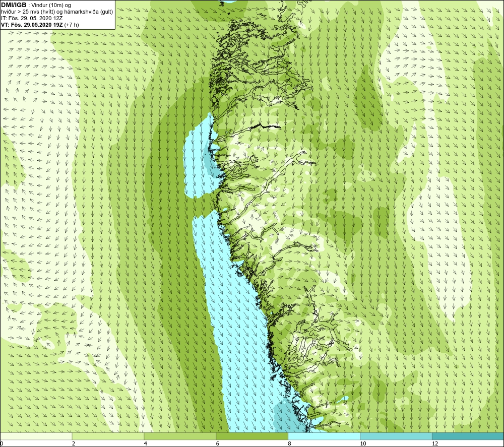Click the 'hviður > 25 m/s' legend line

tap(57, 12)
